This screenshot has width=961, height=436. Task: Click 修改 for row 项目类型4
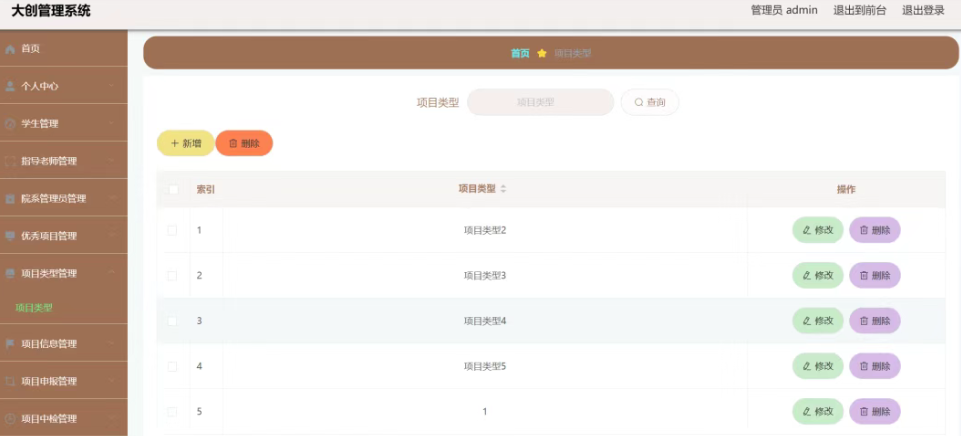click(818, 321)
